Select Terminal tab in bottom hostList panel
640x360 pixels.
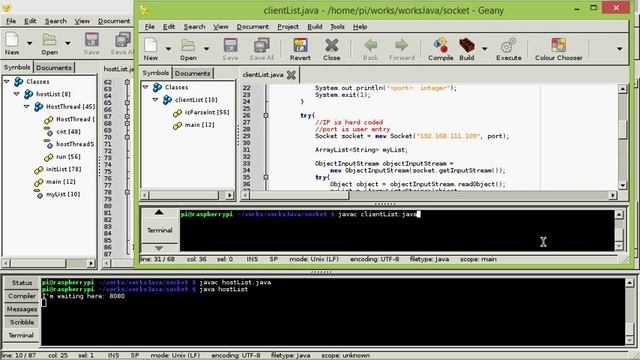click(x=22, y=335)
